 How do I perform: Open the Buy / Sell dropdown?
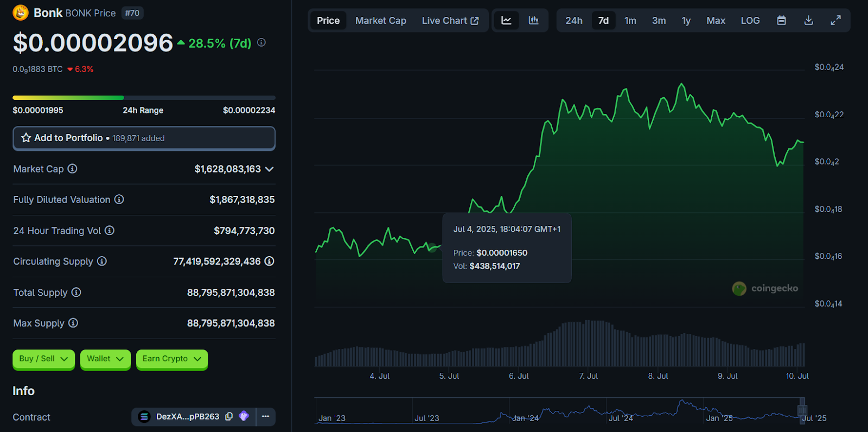(43, 359)
